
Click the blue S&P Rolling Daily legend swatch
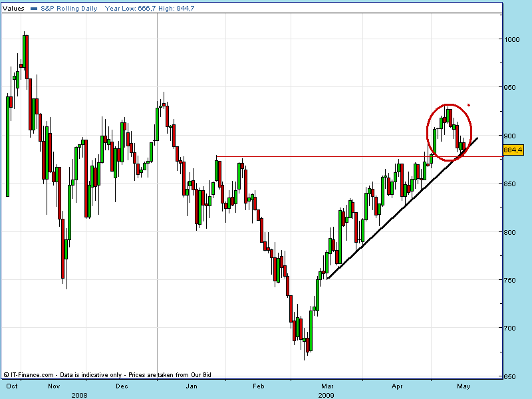click(34, 9)
